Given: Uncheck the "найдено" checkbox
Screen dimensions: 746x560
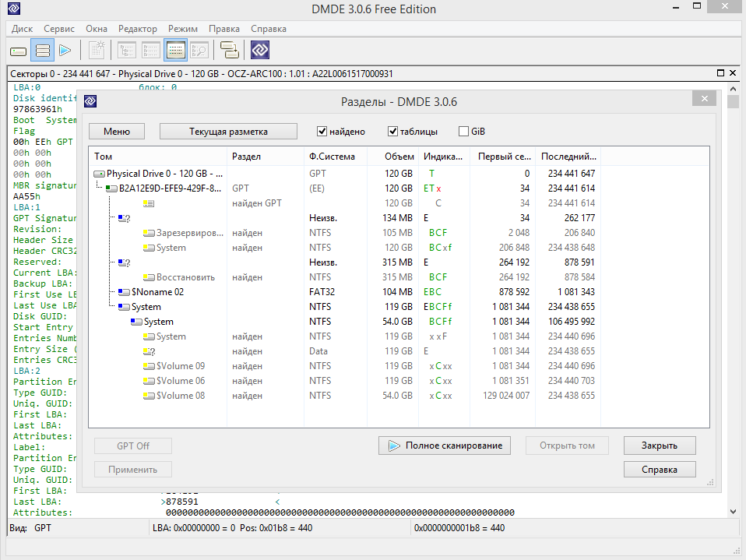Looking at the screenshot, I should click(323, 132).
